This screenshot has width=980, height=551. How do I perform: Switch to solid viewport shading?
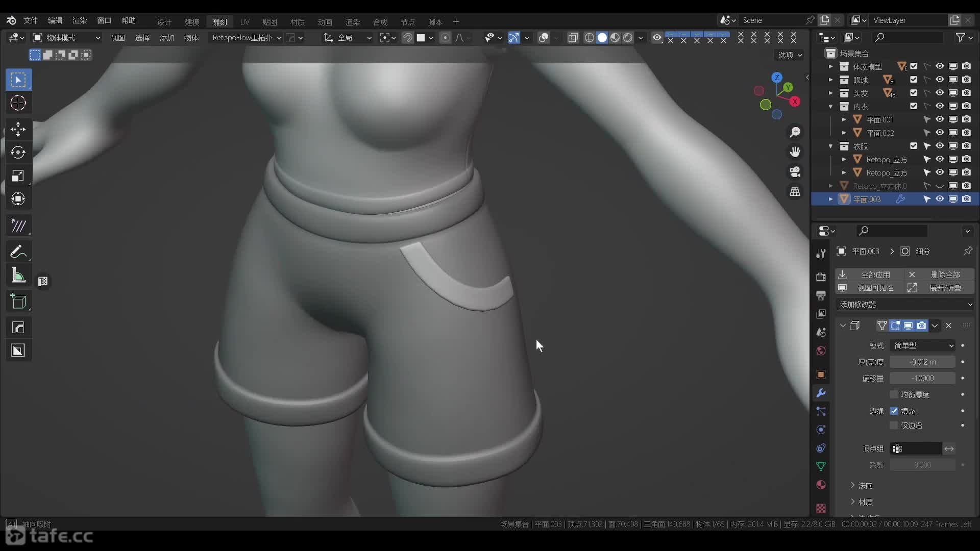[602, 38]
